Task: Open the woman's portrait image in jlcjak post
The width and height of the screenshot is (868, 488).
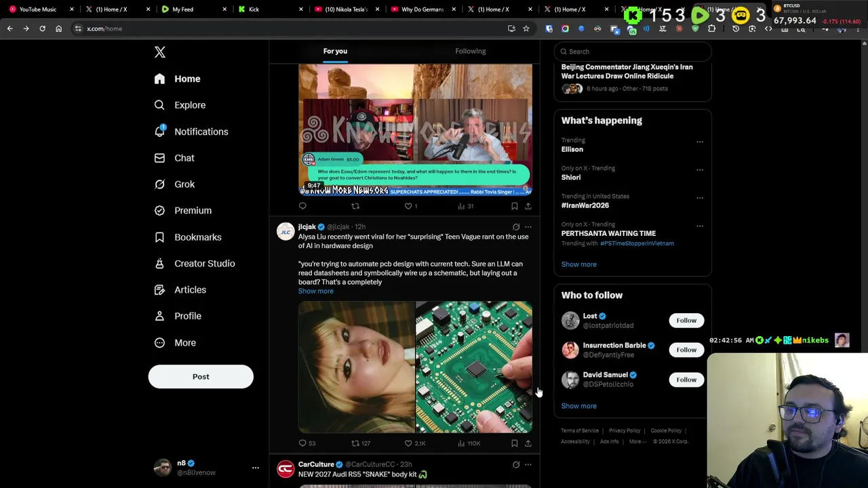Action: 357,367
